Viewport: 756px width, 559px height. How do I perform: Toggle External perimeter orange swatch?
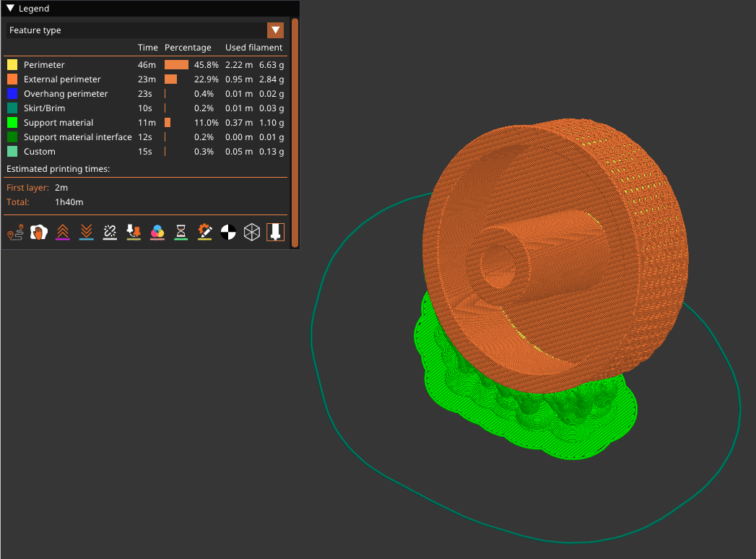12,79
